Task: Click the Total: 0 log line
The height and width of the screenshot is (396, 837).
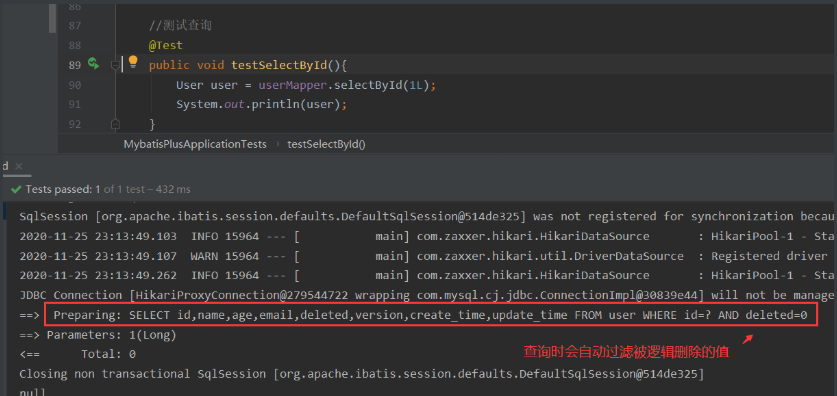Action: tap(77, 354)
